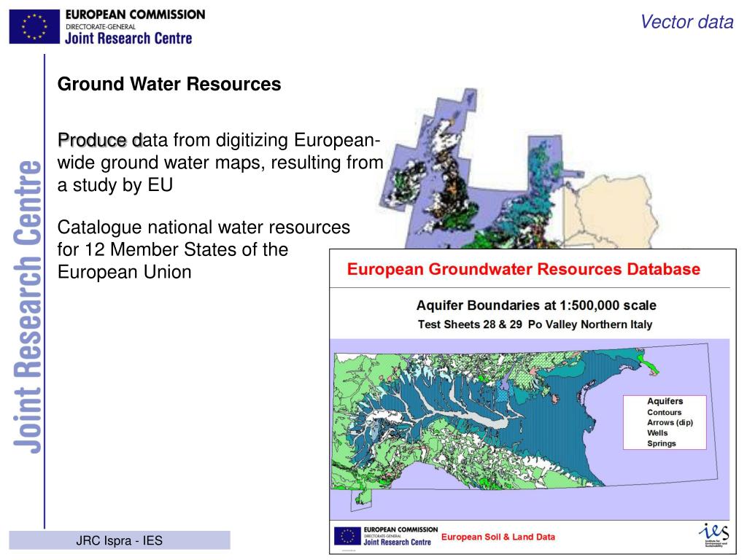Click 'Joint Research Centre' text in top header
This screenshot has height=560, width=747.
pyautogui.click(x=128, y=38)
